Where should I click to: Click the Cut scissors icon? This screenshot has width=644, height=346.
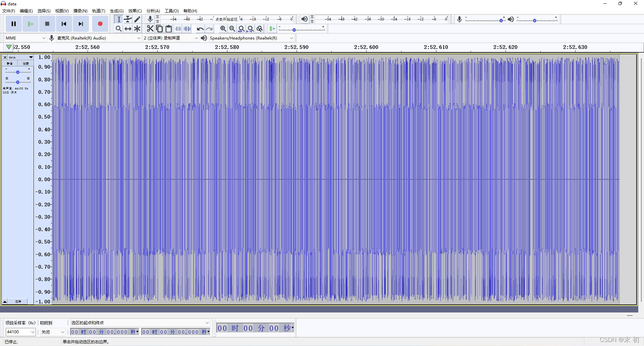point(150,29)
